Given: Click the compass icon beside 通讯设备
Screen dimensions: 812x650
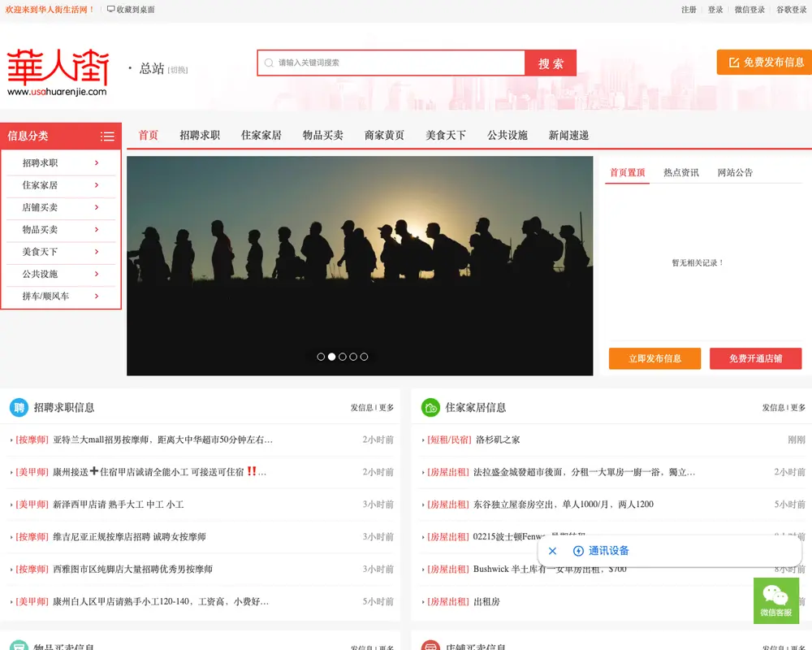Looking at the screenshot, I should (x=578, y=551).
